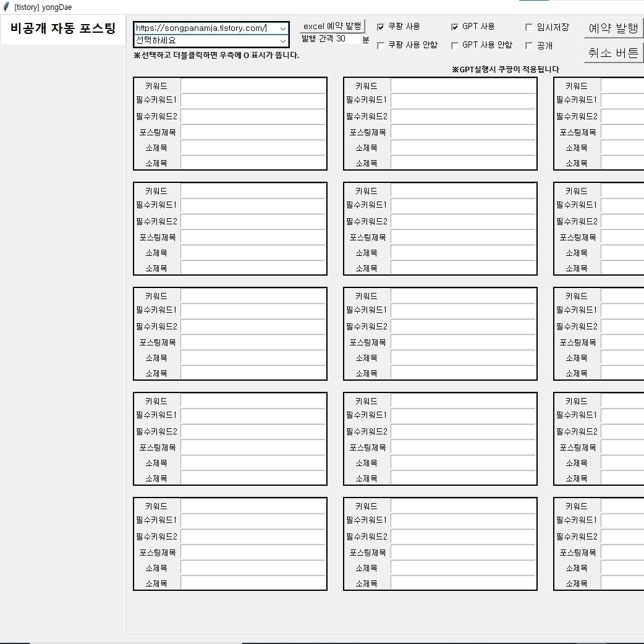The width and height of the screenshot is (644, 644).
Task: Click the excel 예약 발행 button
Action: (x=333, y=27)
